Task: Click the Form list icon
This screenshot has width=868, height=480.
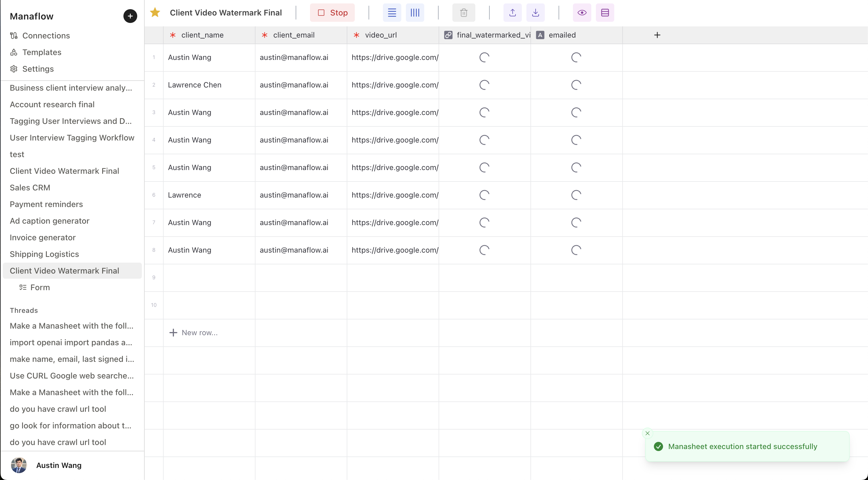Action: pos(23,288)
